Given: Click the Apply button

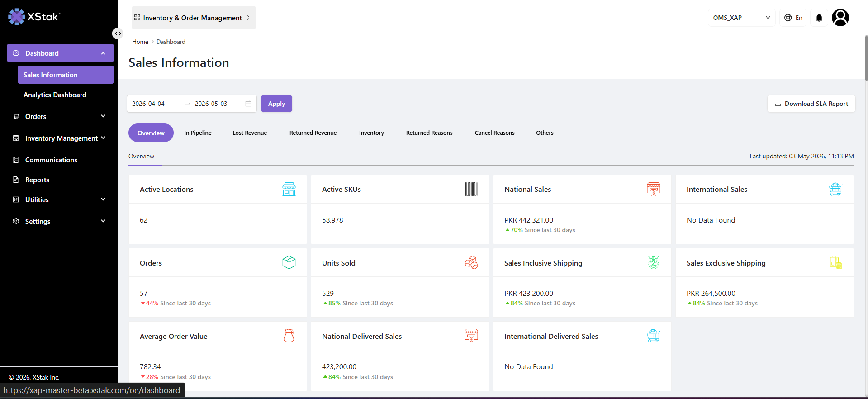Looking at the screenshot, I should [x=276, y=104].
